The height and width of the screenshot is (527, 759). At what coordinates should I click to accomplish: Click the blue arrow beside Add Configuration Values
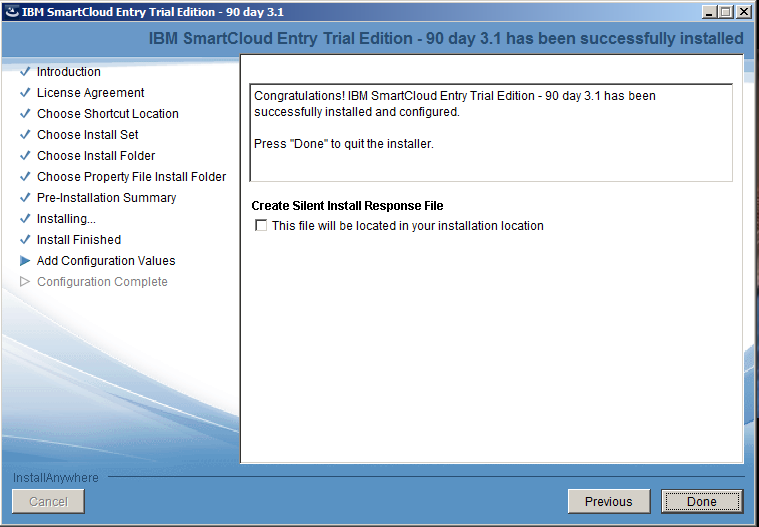(25, 261)
